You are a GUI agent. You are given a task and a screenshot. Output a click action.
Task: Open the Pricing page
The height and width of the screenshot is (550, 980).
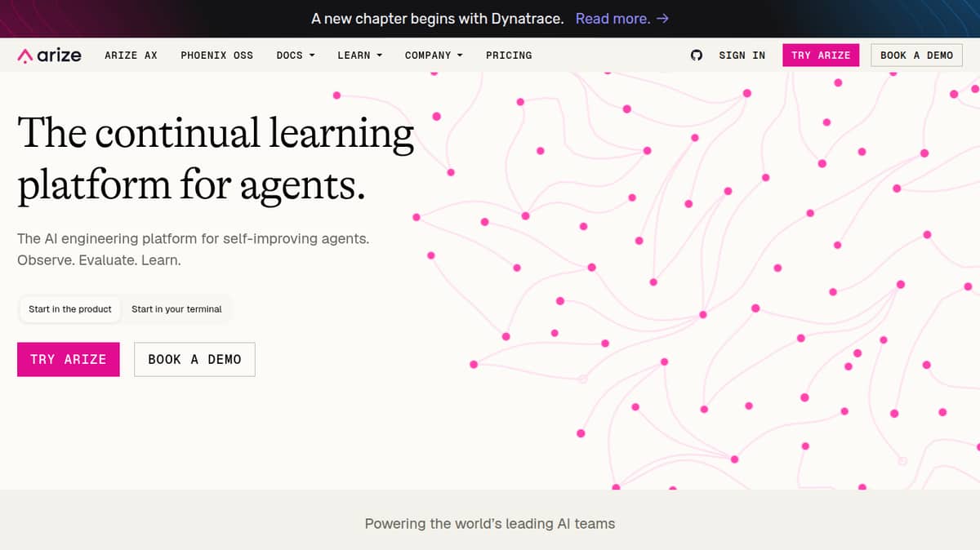pyautogui.click(x=509, y=55)
